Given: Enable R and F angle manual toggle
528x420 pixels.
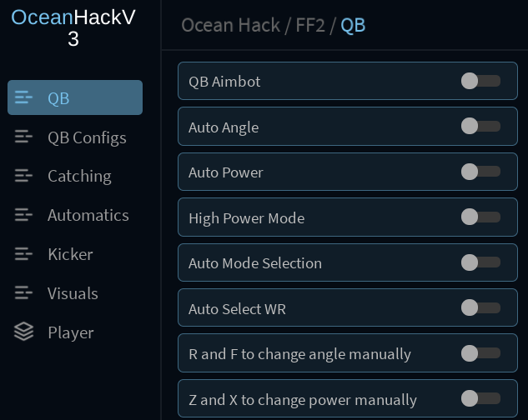Looking at the screenshot, I should pyautogui.click(x=480, y=353).
